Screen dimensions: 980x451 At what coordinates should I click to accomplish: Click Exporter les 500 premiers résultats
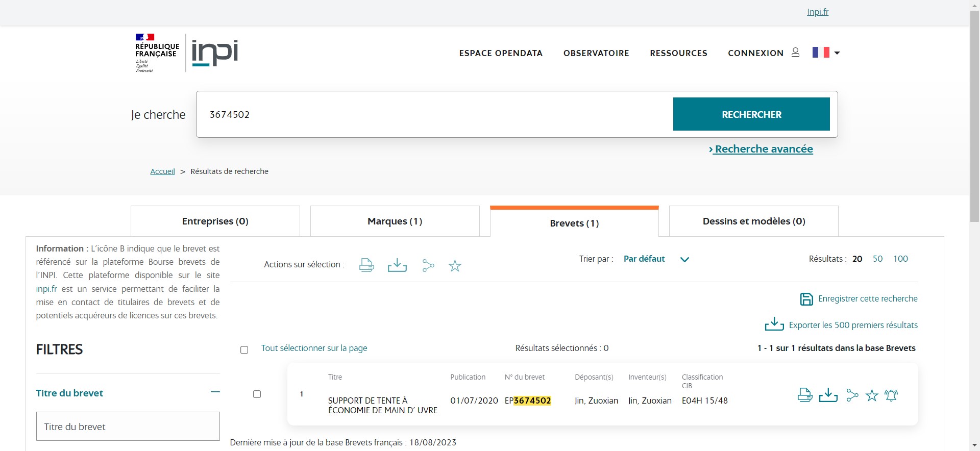coord(853,325)
